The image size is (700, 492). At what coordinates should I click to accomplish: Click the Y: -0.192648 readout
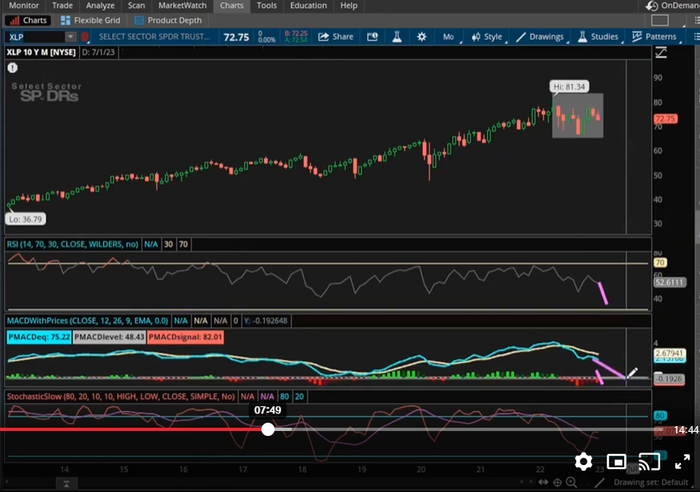point(266,321)
